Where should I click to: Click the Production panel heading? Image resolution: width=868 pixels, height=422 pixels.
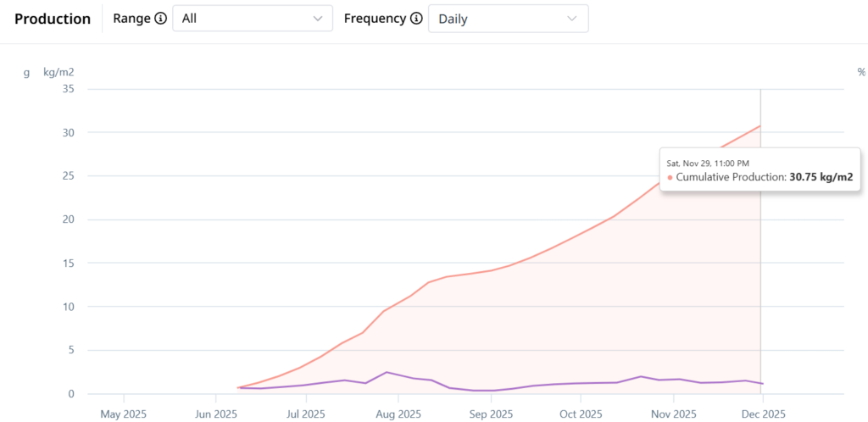coord(53,19)
